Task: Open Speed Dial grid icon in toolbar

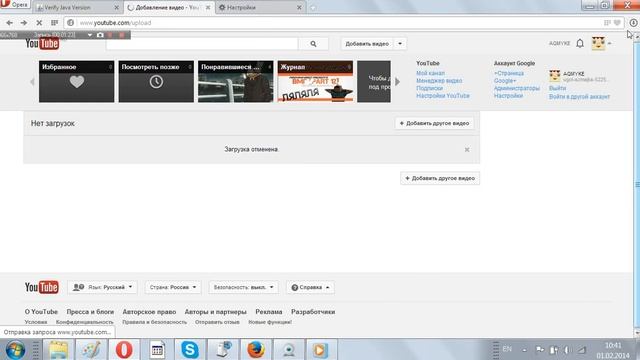Action: [54, 23]
